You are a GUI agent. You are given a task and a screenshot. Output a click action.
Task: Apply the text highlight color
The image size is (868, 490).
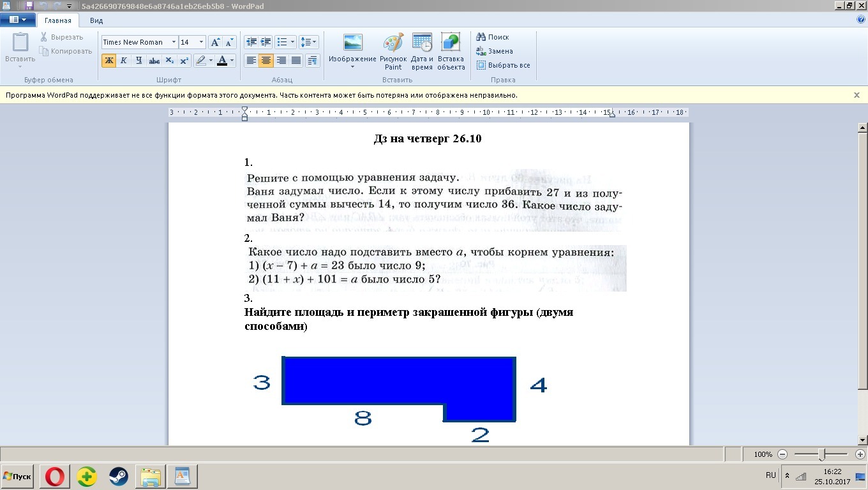[201, 61]
